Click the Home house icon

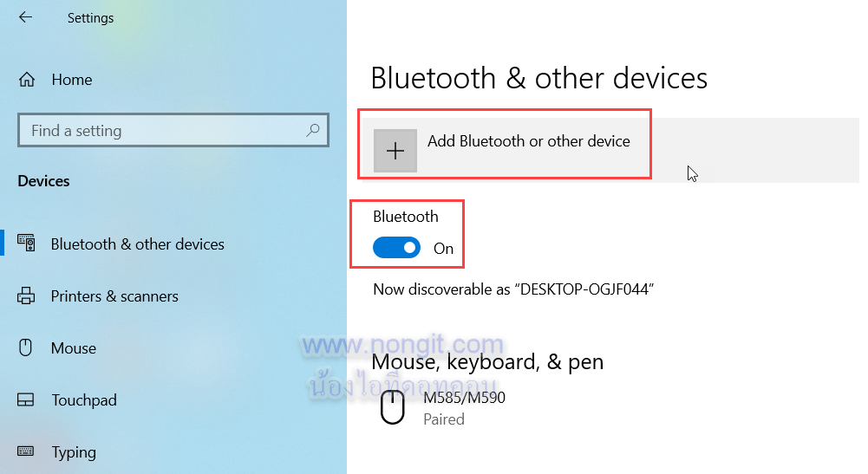click(x=27, y=80)
